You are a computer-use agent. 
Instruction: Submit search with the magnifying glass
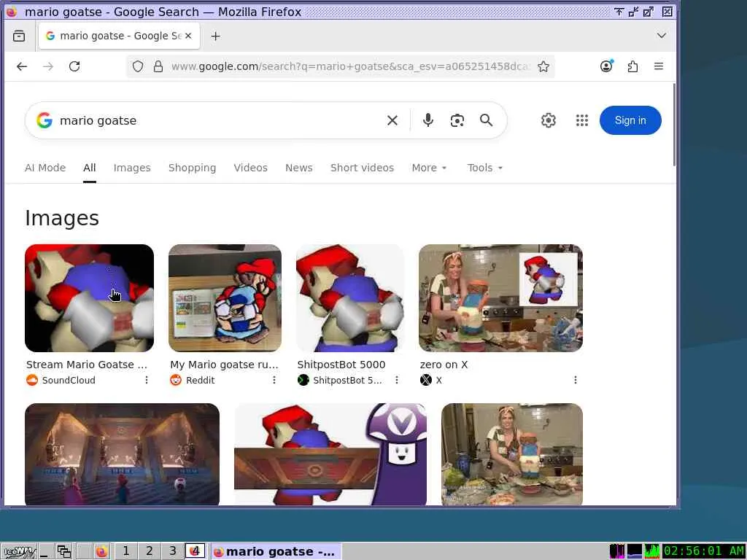coord(486,120)
